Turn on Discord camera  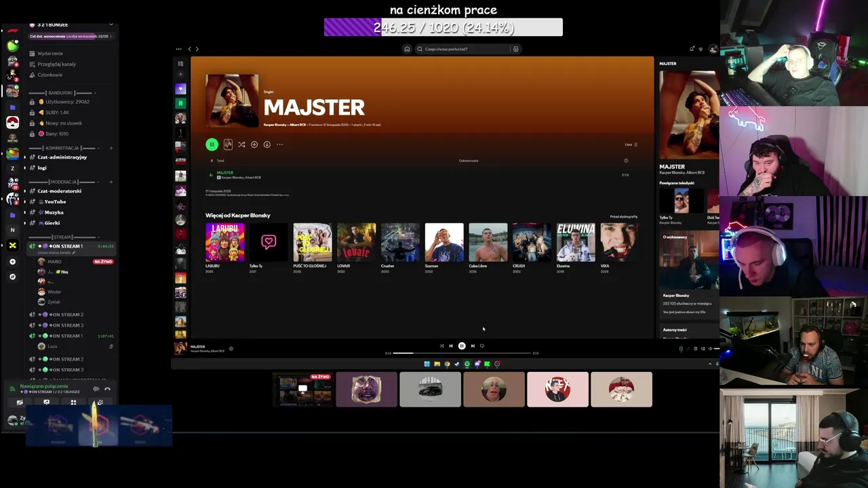tap(20, 403)
